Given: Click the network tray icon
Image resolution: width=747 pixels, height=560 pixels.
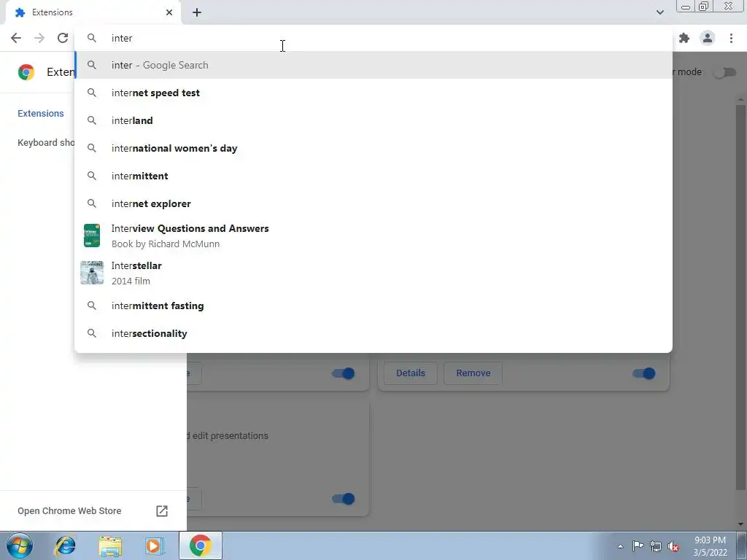Looking at the screenshot, I should point(656,546).
